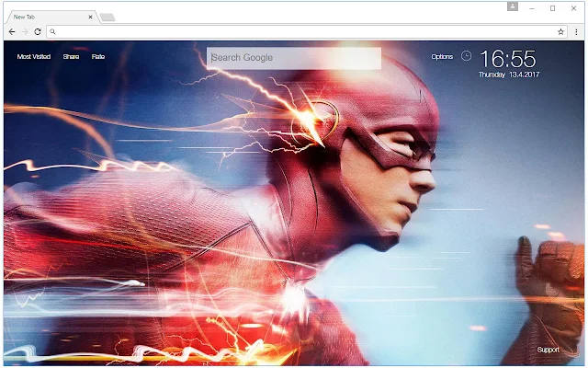Minimize the browser window
The width and height of the screenshot is (588, 368).
[532, 8]
